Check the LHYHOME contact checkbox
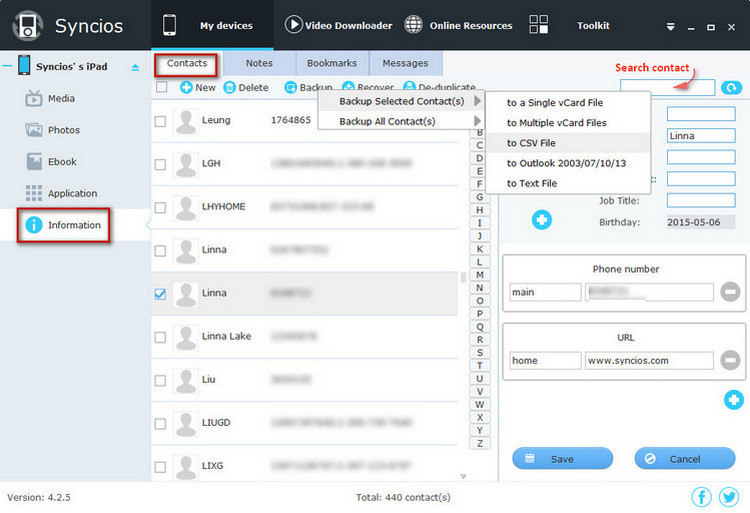The height and width of the screenshot is (513, 750). 160,207
